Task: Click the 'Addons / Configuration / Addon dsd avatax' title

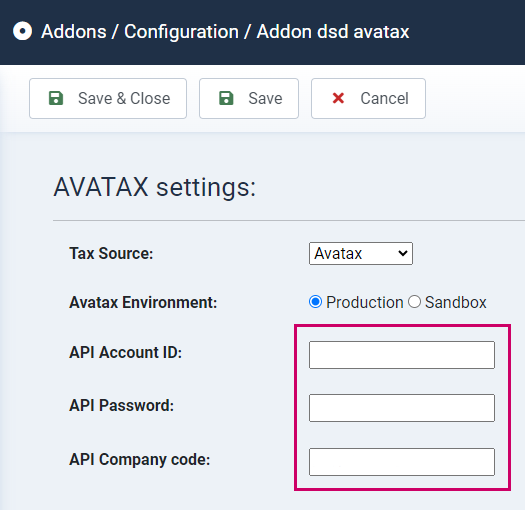Action: (225, 32)
